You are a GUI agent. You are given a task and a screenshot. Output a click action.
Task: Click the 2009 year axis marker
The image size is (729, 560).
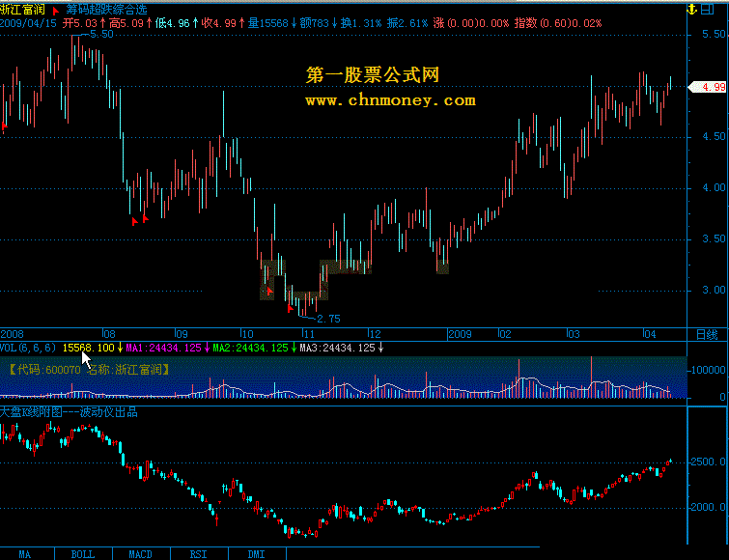tap(461, 334)
